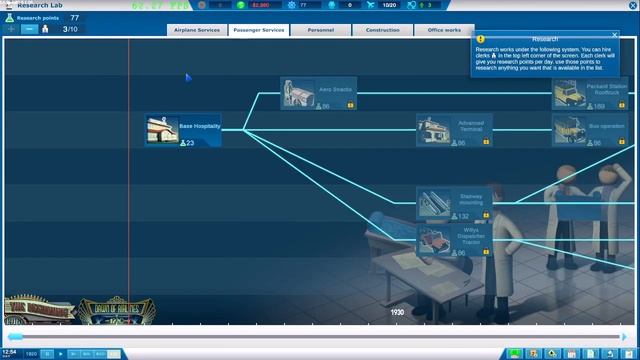Click the 10/20 airplane counter
The image size is (640, 360).
coord(389,5)
